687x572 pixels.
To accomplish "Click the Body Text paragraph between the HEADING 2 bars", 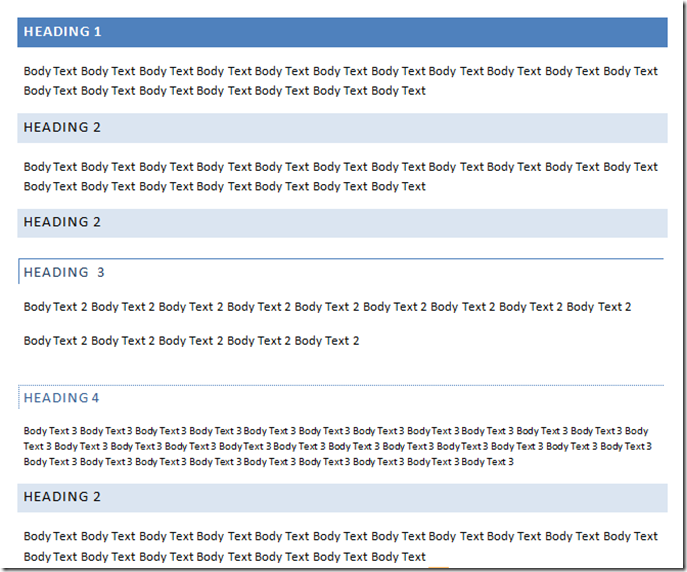I will 340,177.
